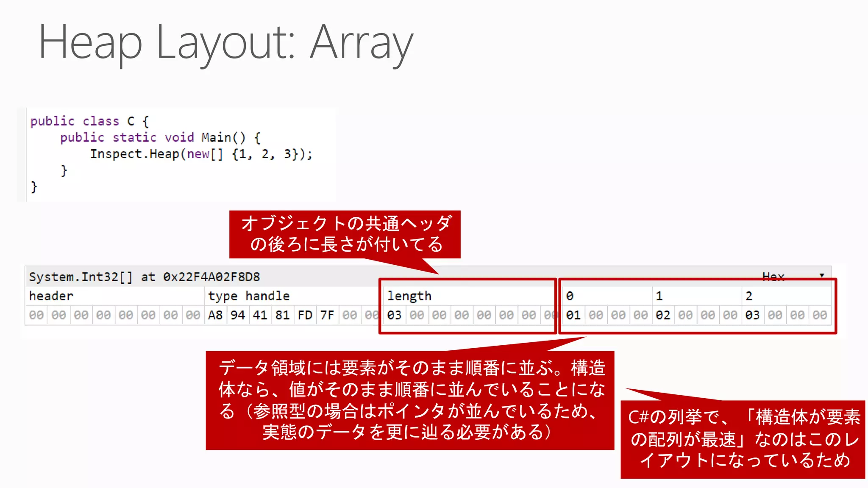Click the A8 byte in type handle
Viewport: 868px width, 488px height.
click(215, 315)
